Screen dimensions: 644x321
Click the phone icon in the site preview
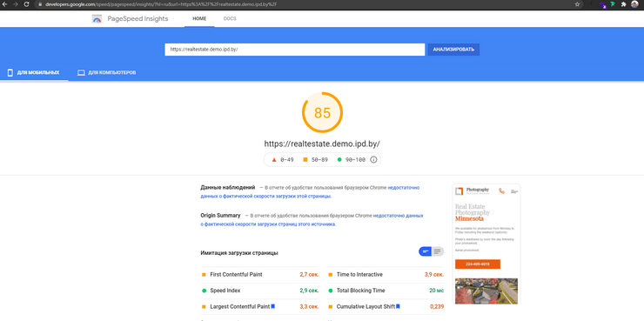[x=501, y=191]
